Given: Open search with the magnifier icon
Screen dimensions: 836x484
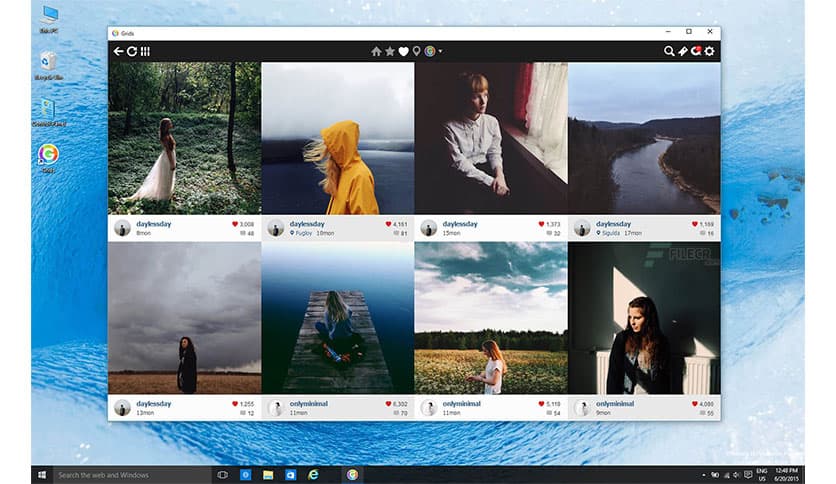Looking at the screenshot, I should click(x=669, y=51).
